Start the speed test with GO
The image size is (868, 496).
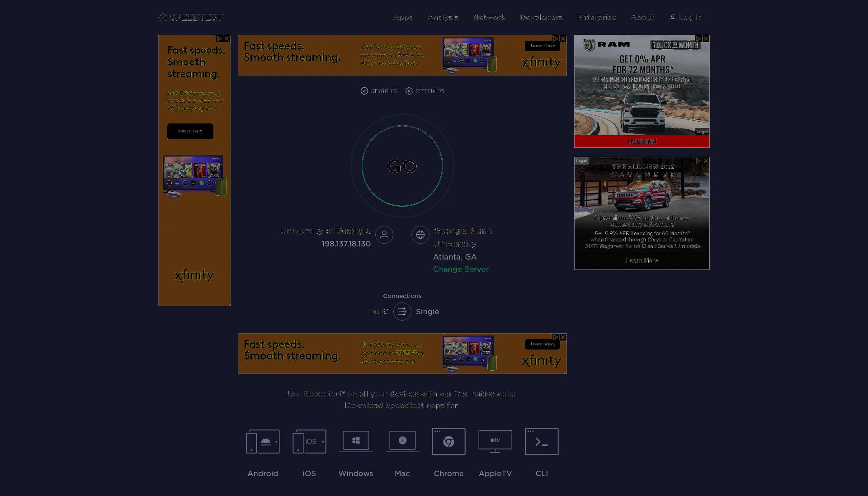click(x=402, y=166)
